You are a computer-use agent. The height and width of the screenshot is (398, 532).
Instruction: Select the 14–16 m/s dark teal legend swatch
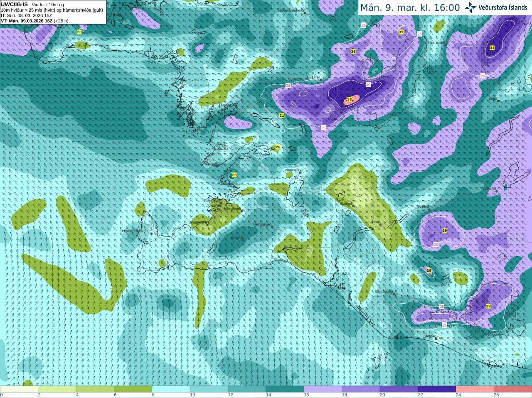[x=285, y=389]
